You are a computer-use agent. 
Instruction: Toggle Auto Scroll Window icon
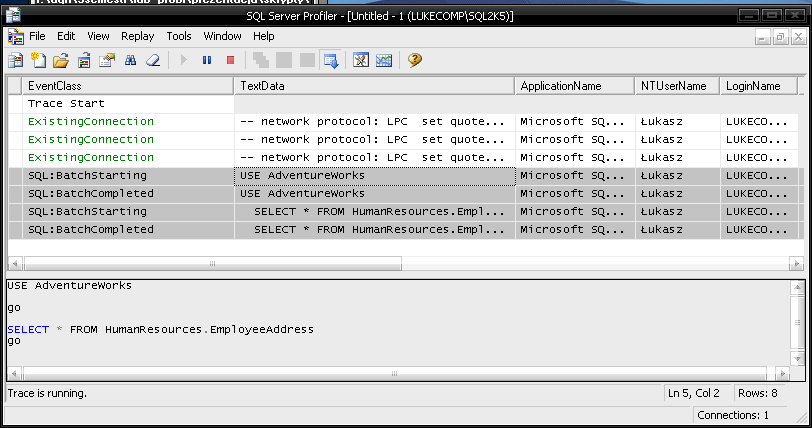(331, 60)
